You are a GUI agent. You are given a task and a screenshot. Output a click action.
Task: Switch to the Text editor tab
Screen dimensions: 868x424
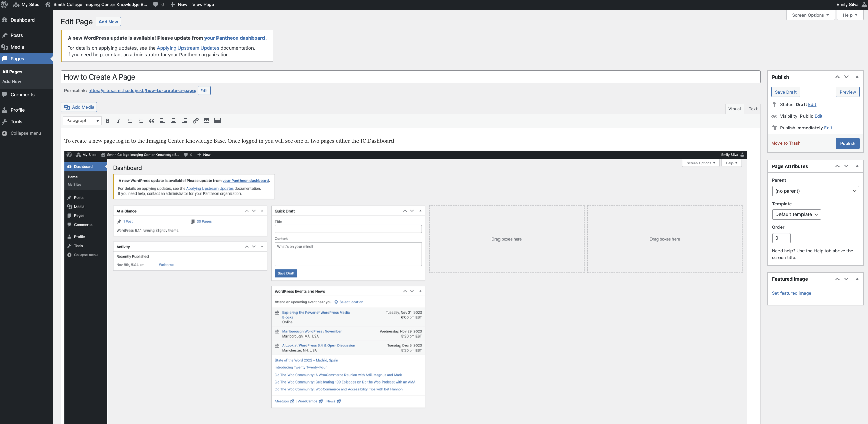pos(753,109)
